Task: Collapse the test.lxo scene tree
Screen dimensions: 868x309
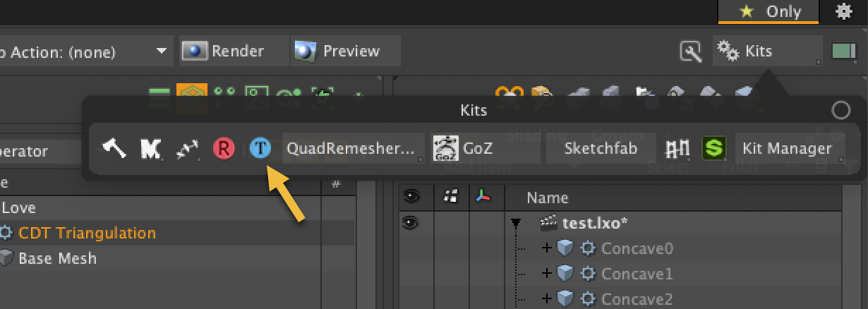Action: pyautogui.click(x=516, y=224)
